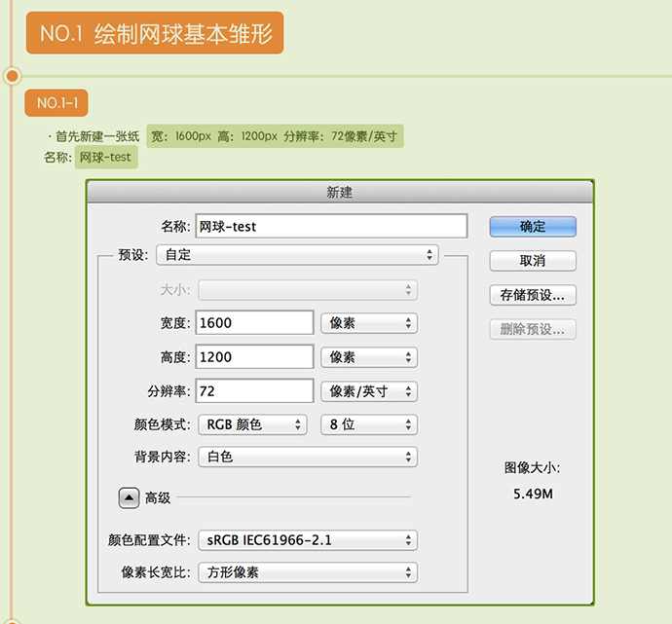Click the 取消 button
This screenshot has height=624, width=672.
[x=533, y=261]
